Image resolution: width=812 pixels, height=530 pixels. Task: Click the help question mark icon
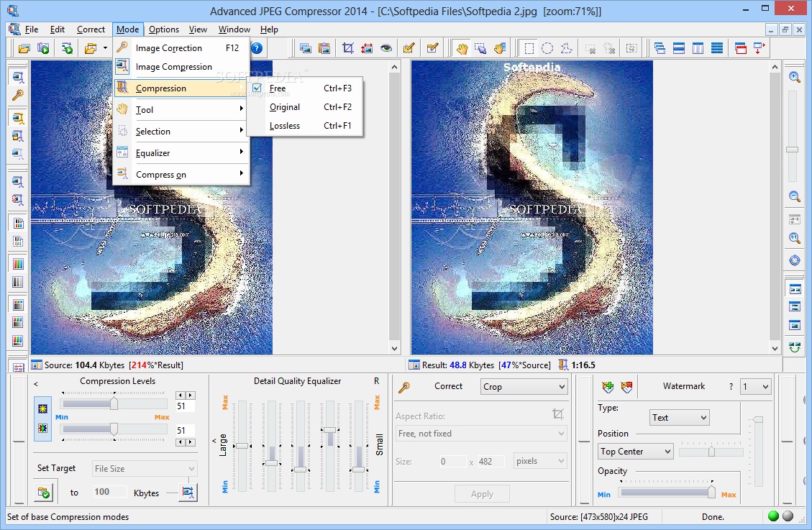(x=257, y=48)
